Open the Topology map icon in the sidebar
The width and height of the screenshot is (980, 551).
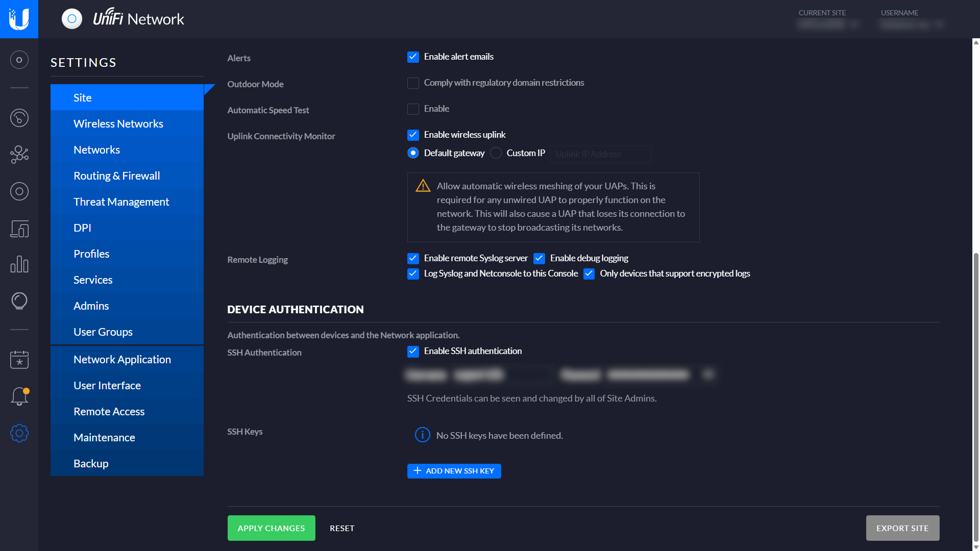coord(19,154)
